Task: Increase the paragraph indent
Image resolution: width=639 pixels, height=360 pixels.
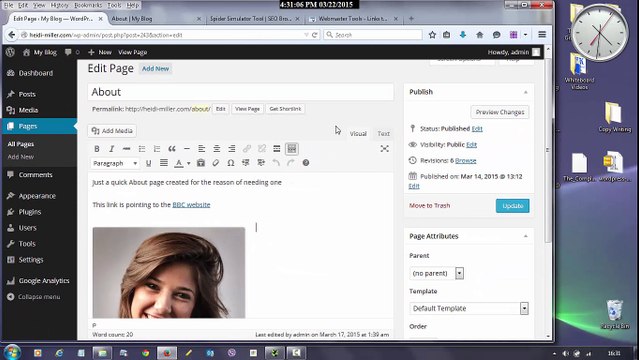Action: pos(261,163)
